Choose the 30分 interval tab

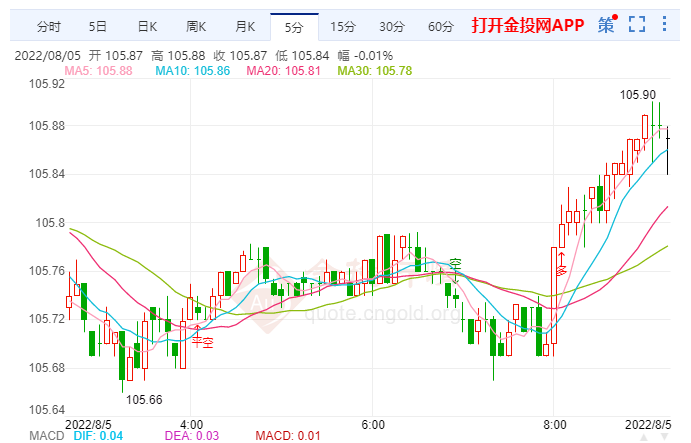pos(392,27)
